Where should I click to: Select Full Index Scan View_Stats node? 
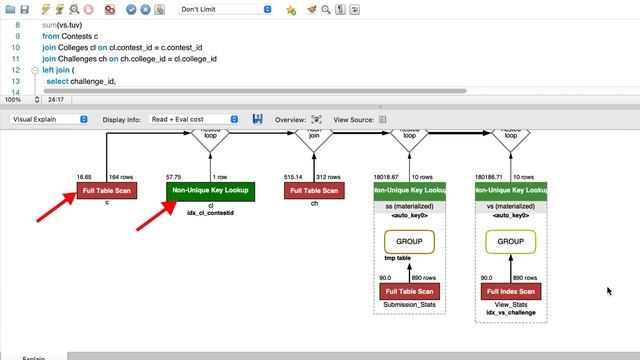pyautogui.click(x=511, y=291)
